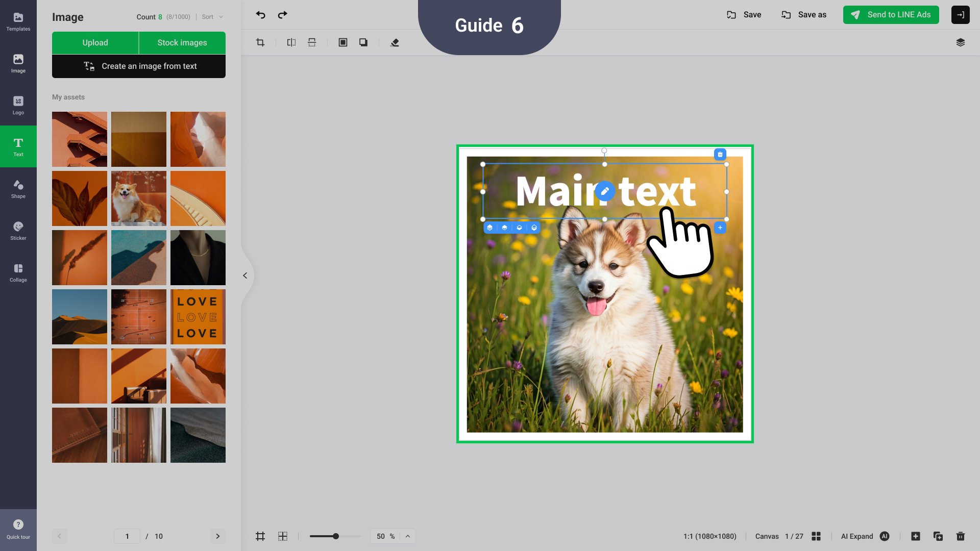980x551 pixels.
Task: Toggle the canvas grid view icon
Action: pyautogui.click(x=260, y=536)
